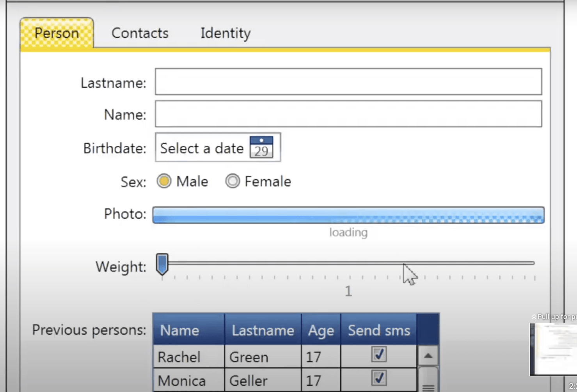Click the scrollbar up arrow

click(x=428, y=355)
